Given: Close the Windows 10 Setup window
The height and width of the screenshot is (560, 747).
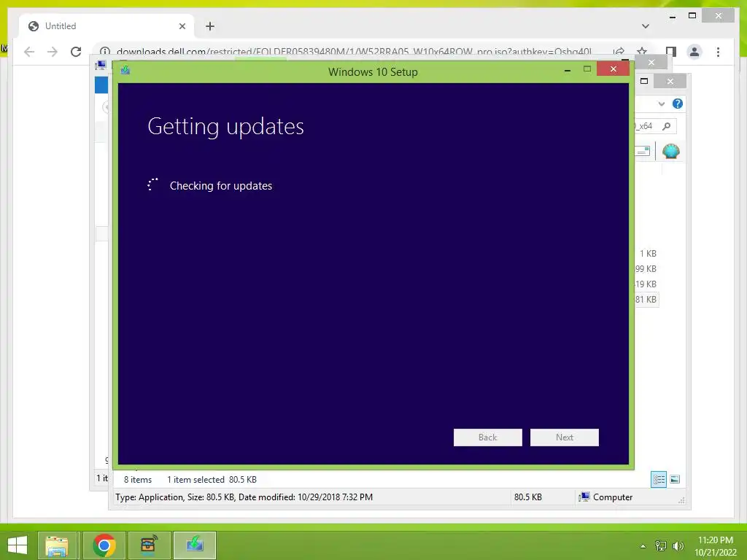Looking at the screenshot, I should click(613, 69).
